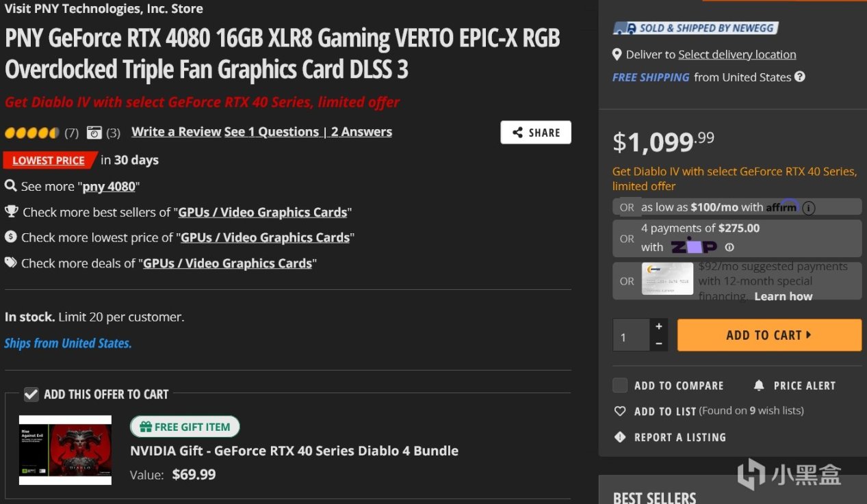Open Select delivery location link
Image resolution: width=867 pixels, height=504 pixels.
click(x=737, y=55)
